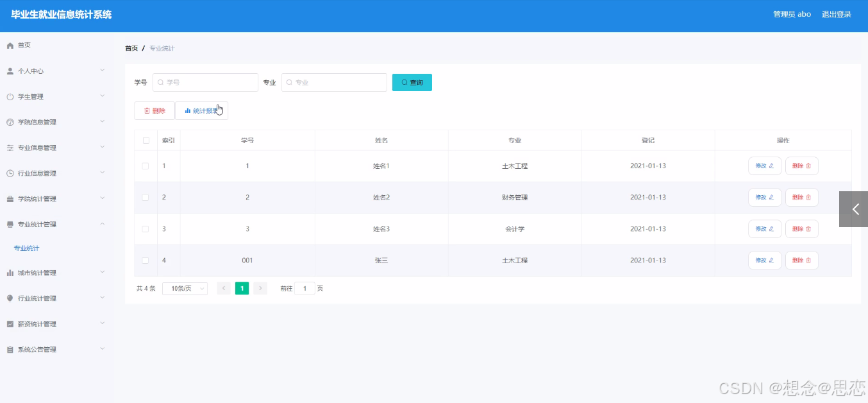Click the magnifier icon in 学号 search field
This screenshot has width=868, height=403.
click(x=161, y=83)
